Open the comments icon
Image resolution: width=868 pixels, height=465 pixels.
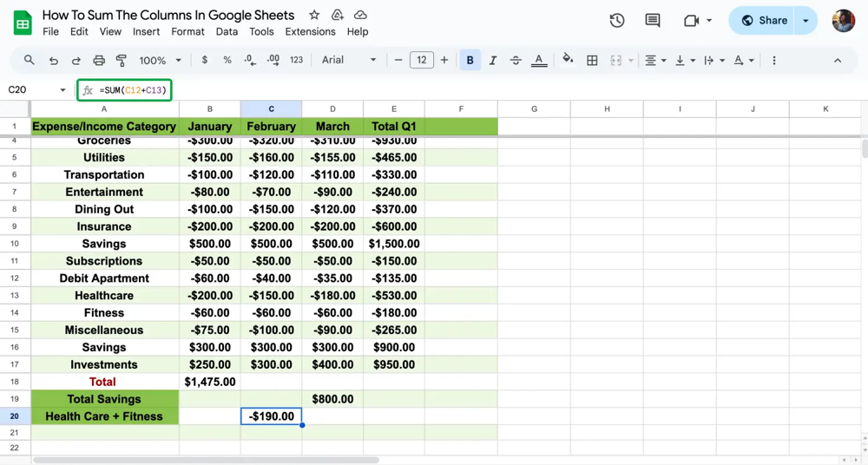coord(653,21)
